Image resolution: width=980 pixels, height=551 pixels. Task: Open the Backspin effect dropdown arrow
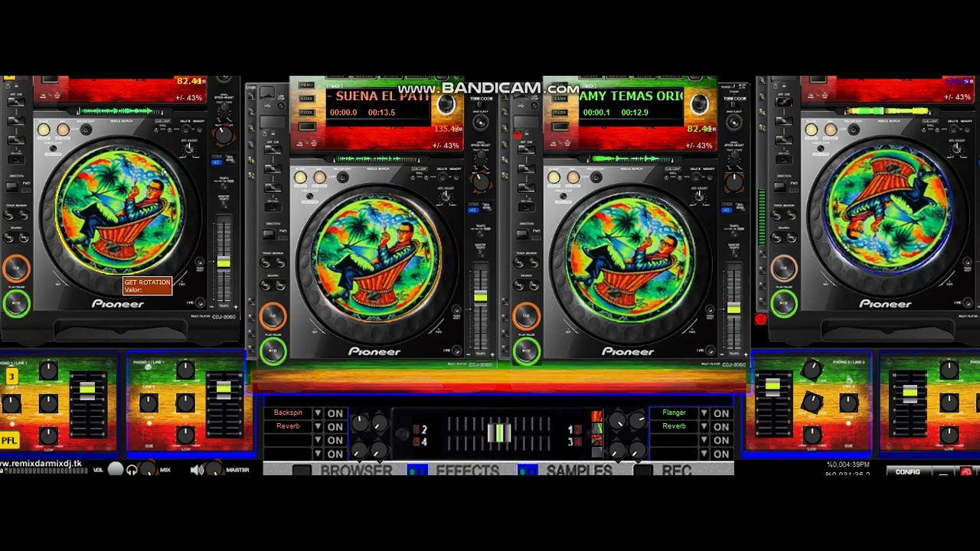pos(318,413)
